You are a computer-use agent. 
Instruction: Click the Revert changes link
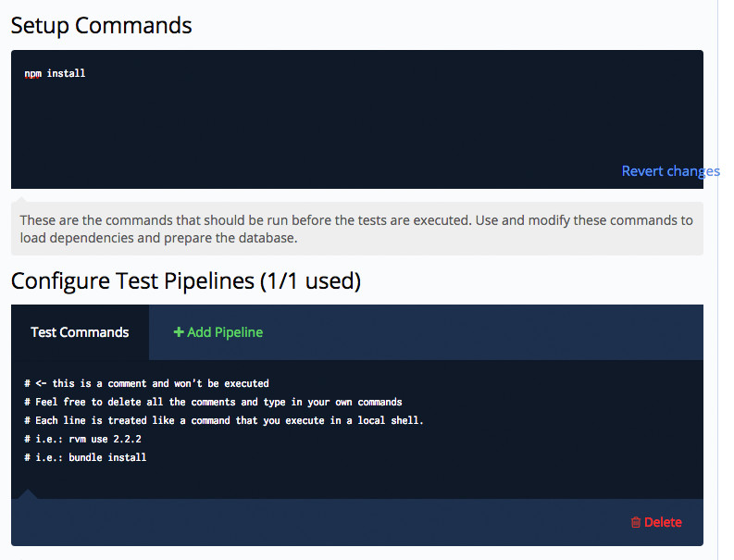coord(669,171)
